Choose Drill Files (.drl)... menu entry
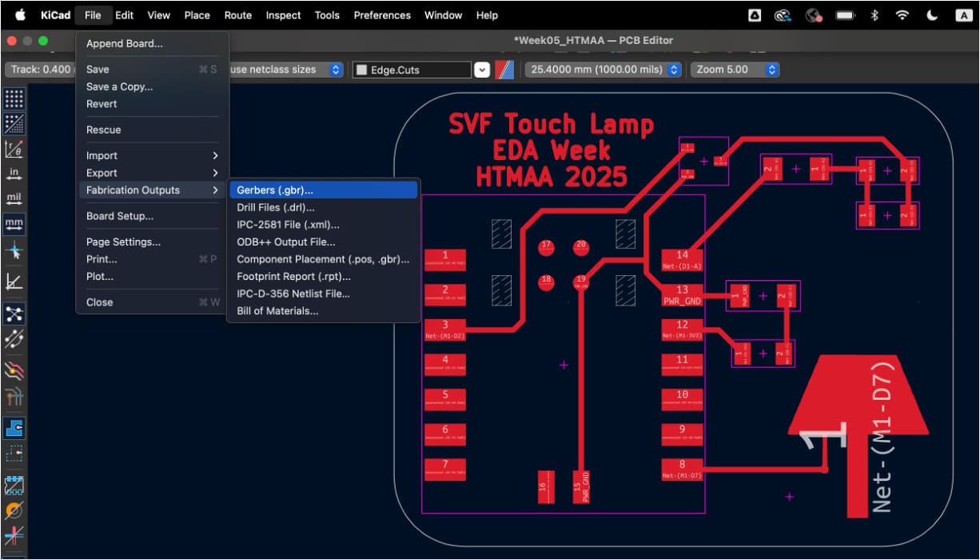 click(277, 207)
